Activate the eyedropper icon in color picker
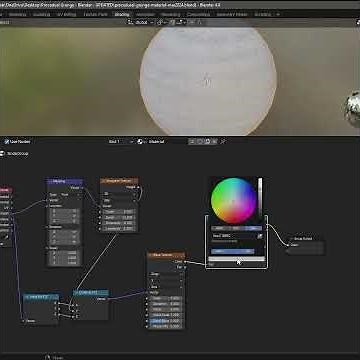 [x=259, y=236]
